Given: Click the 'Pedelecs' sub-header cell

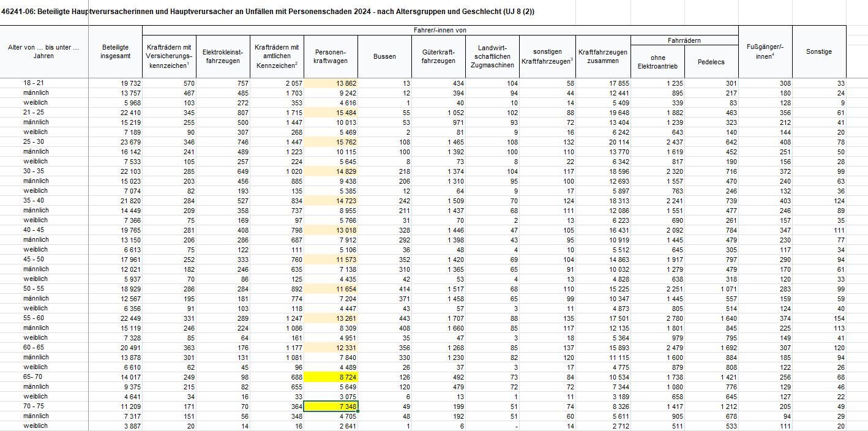Looking at the screenshot, I should click(711, 62).
